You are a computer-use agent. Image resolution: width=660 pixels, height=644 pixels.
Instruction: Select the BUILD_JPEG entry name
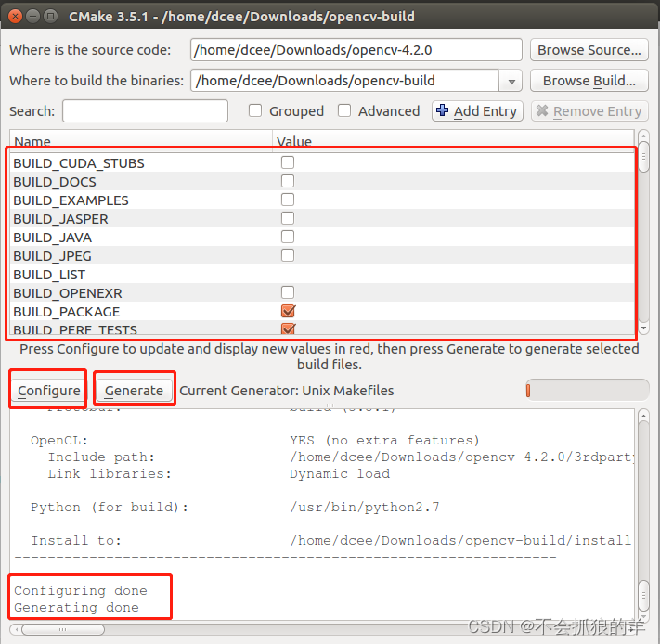point(53,256)
